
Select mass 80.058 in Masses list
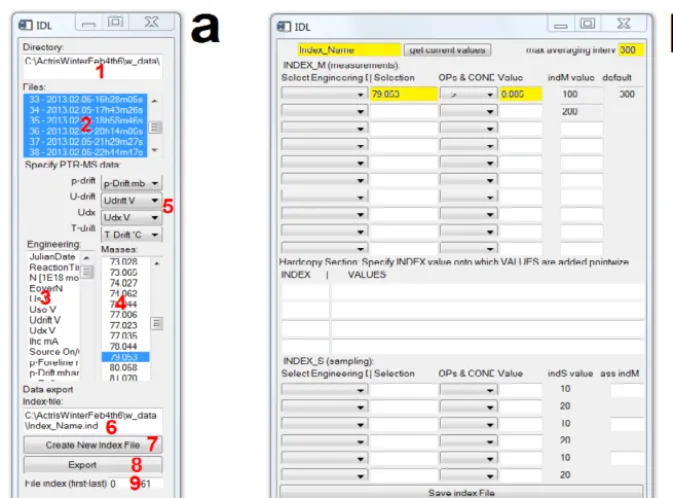tap(124, 367)
